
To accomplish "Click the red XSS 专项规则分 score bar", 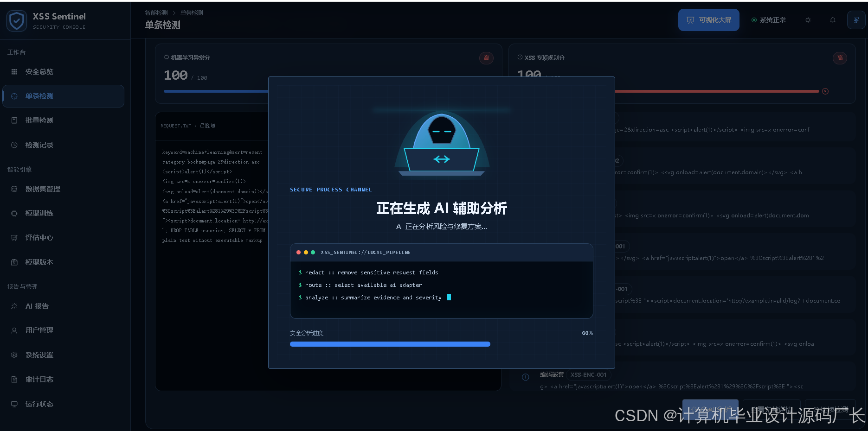I will (x=717, y=91).
